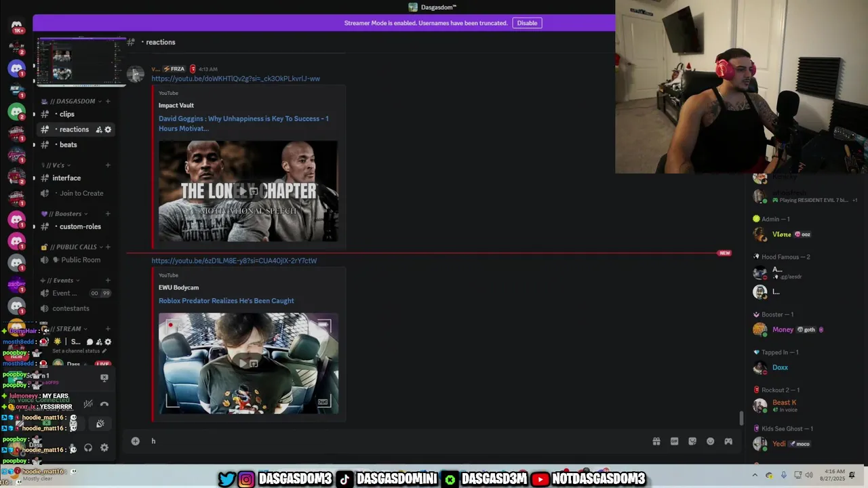Image resolution: width=868 pixels, height=488 pixels.
Task: Click the message input field
Action: pyautogui.click(x=397, y=441)
